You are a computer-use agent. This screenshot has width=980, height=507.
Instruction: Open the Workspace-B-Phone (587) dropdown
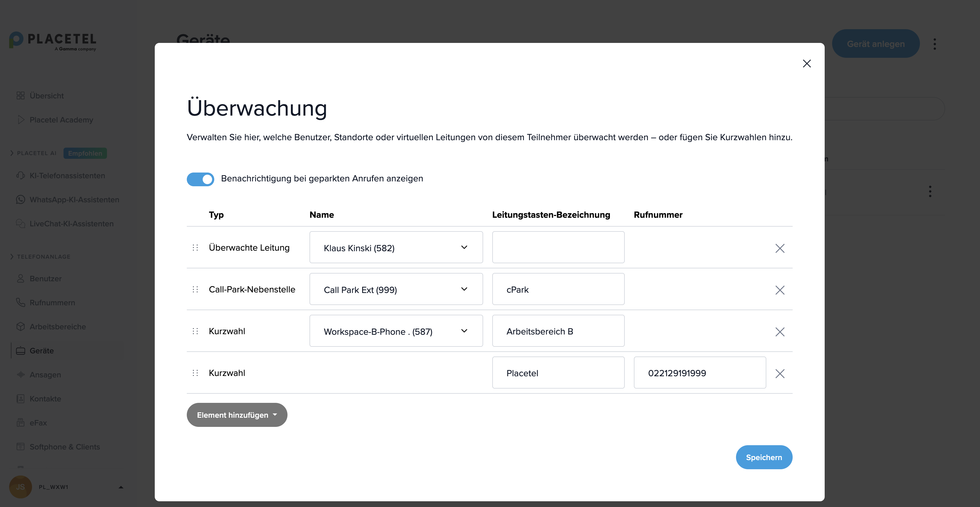click(396, 331)
